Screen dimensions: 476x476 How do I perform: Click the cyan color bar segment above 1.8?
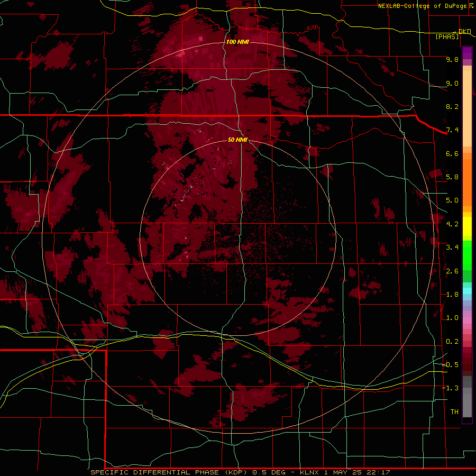click(467, 291)
